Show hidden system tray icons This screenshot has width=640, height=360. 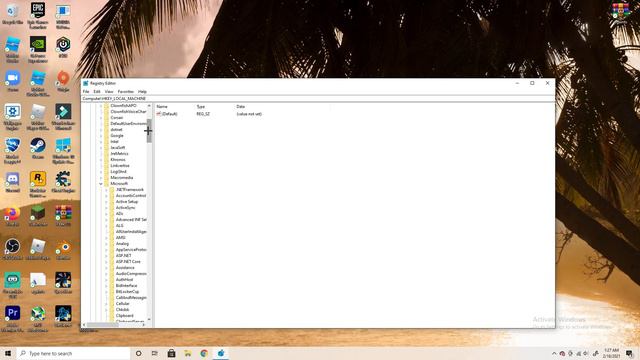coord(554,353)
